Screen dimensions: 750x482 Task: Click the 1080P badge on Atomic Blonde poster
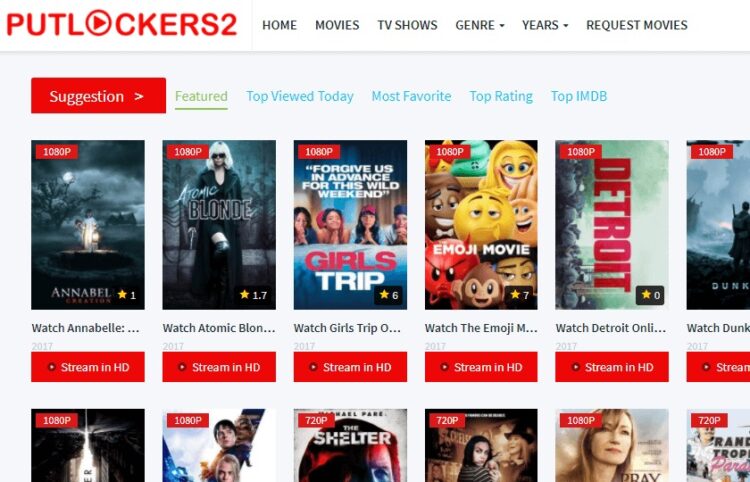188,152
